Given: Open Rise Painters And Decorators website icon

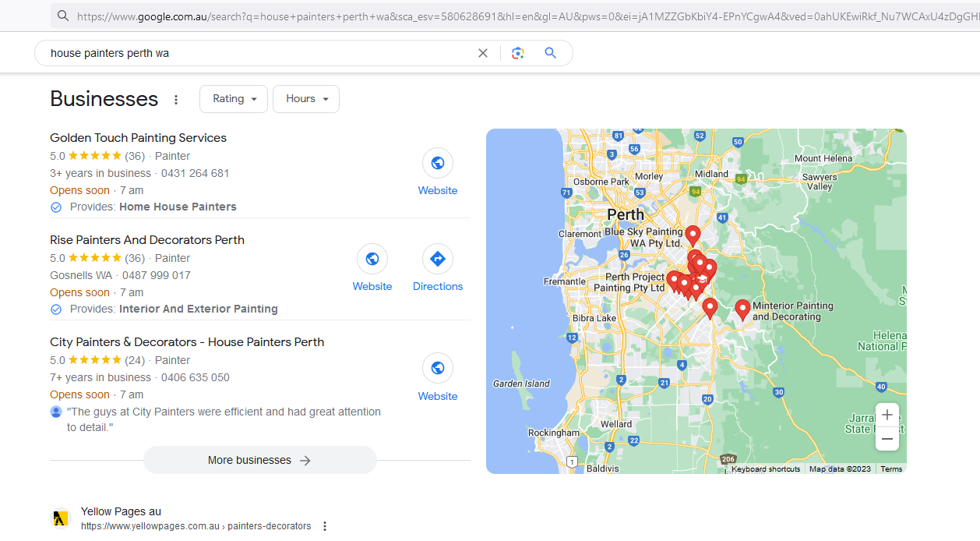Looking at the screenshot, I should point(372,259).
